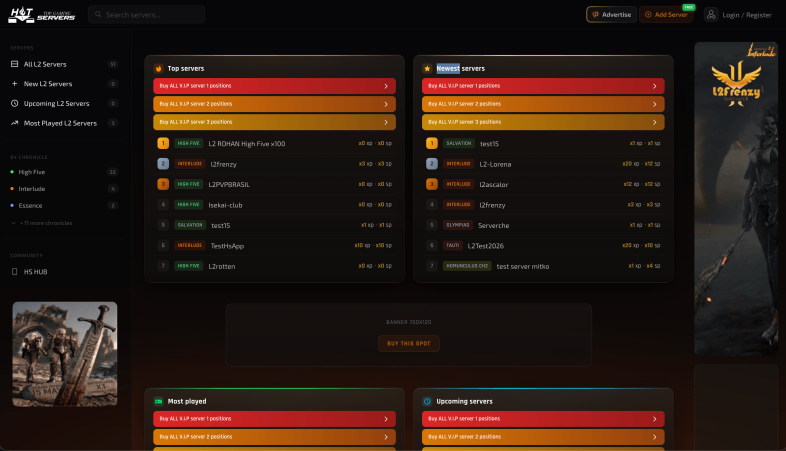This screenshot has height=451, width=786.
Task: Click the search magnifier icon
Action: [98, 15]
